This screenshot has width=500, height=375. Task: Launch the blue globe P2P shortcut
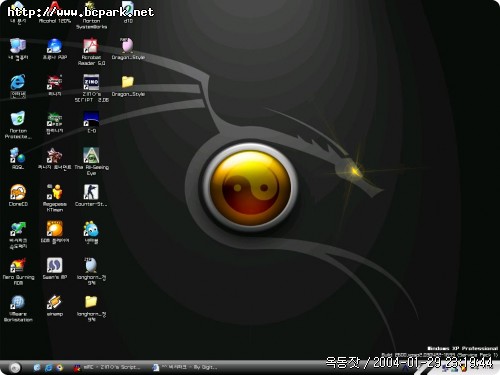(55, 49)
